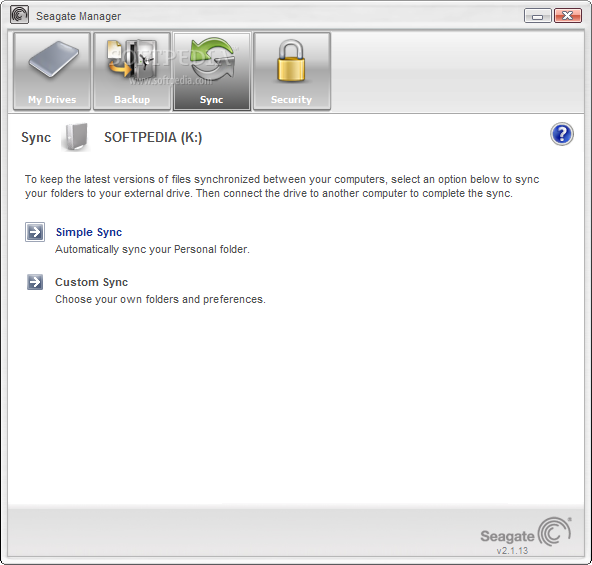Click the Custom Sync arrow icon
Screen dimensions: 592x565
(35, 282)
